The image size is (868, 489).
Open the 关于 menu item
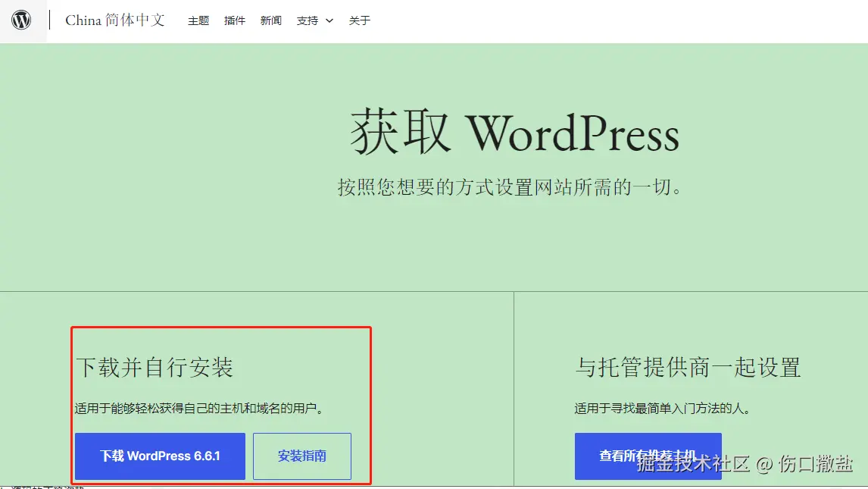pyautogui.click(x=359, y=20)
